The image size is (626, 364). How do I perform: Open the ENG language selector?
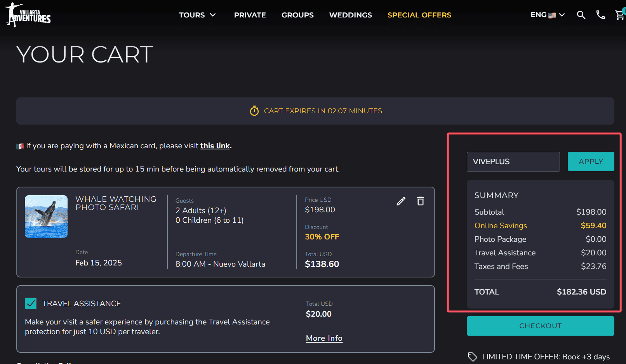pos(548,15)
